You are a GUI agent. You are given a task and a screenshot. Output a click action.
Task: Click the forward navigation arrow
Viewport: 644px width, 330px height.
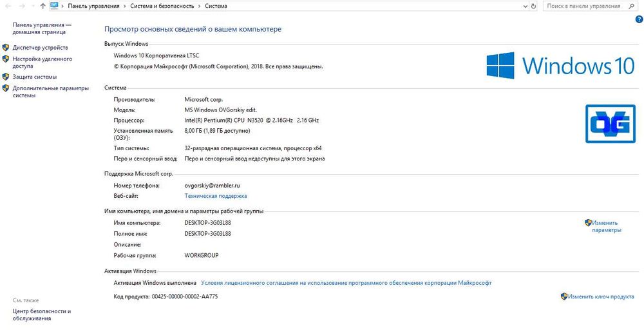pos(23,6)
